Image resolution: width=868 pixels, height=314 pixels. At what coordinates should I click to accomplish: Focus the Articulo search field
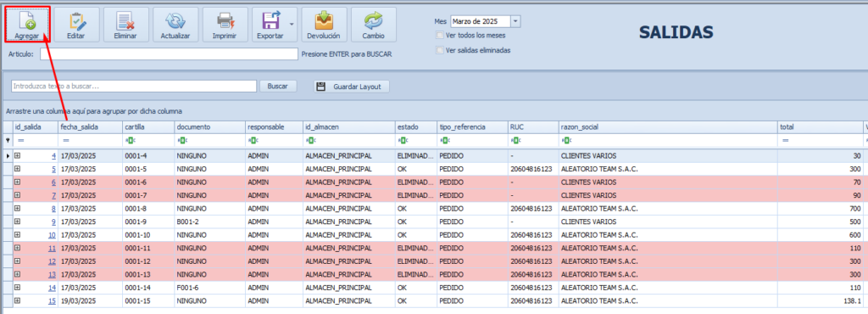pyautogui.click(x=170, y=53)
